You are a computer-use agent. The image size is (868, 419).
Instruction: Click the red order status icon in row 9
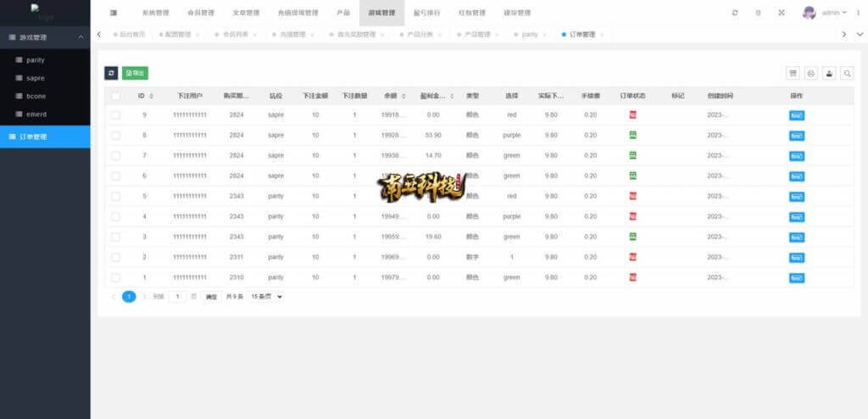632,115
